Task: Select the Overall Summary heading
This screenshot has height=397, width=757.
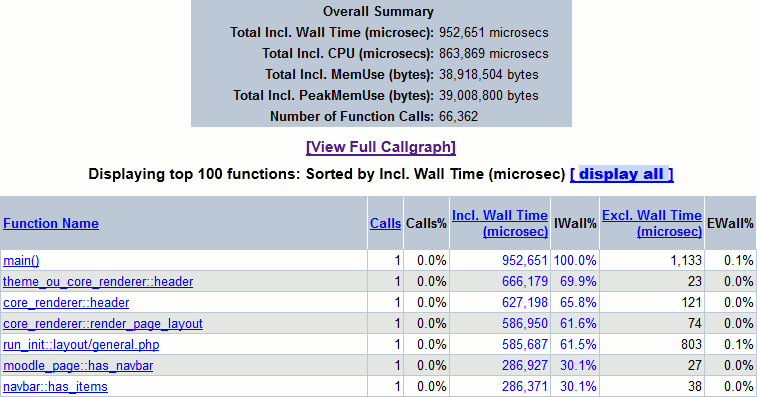Action: click(x=378, y=12)
